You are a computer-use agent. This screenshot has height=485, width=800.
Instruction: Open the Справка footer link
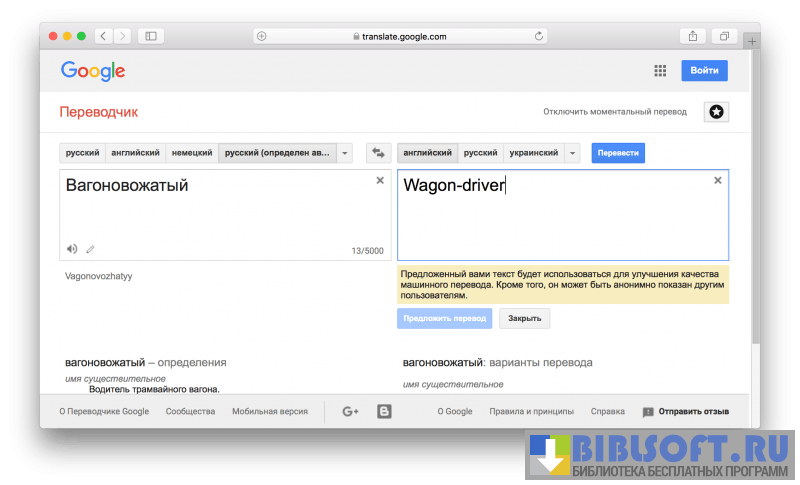[x=608, y=412]
